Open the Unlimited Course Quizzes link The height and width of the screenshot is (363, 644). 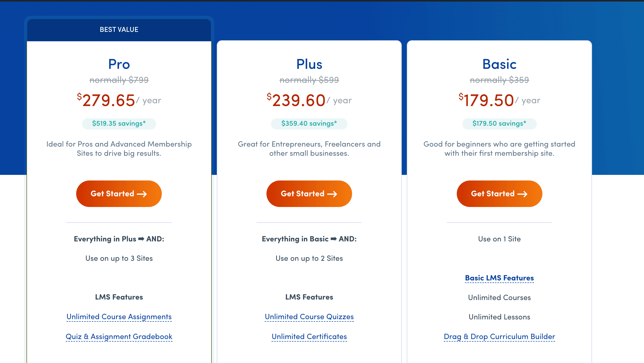coord(309,317)
